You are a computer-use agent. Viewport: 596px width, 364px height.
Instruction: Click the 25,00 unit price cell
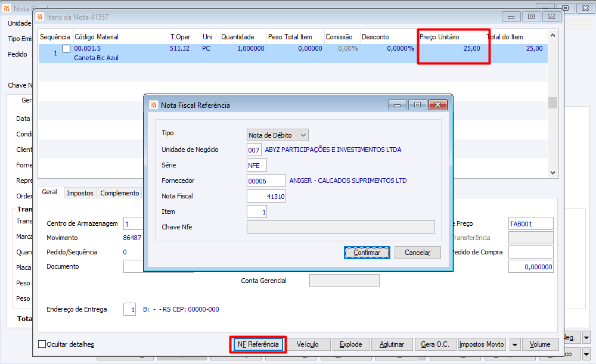471,49
